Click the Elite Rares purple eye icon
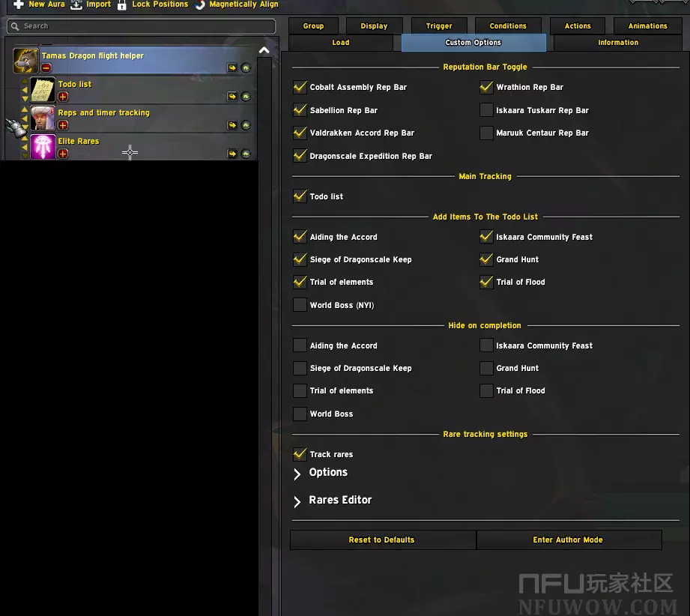Viewport: 690px width, 616px height. pyautogui.click(x=43, y=147)
